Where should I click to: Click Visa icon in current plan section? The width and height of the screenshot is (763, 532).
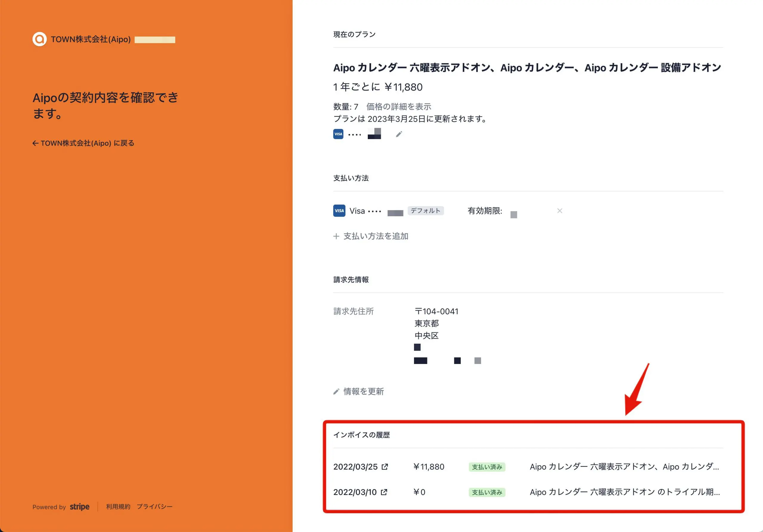tap(338, 134)
